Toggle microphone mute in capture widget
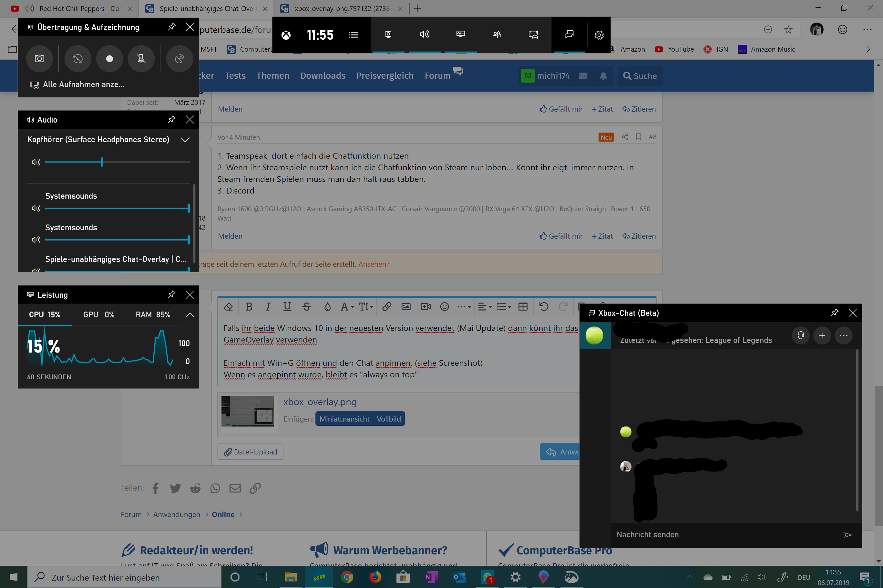Viewport: 883px width, 588px height. click(141, 58)
